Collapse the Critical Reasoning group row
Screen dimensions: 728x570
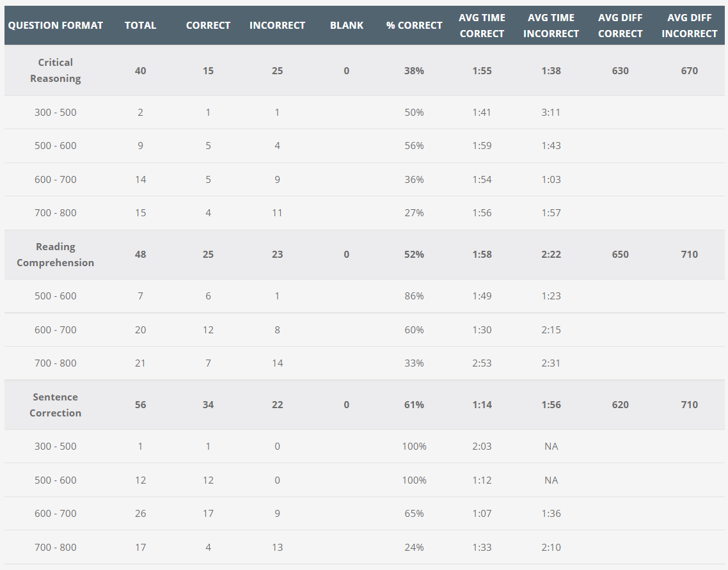pyautogui.click(x=56, y=70)
